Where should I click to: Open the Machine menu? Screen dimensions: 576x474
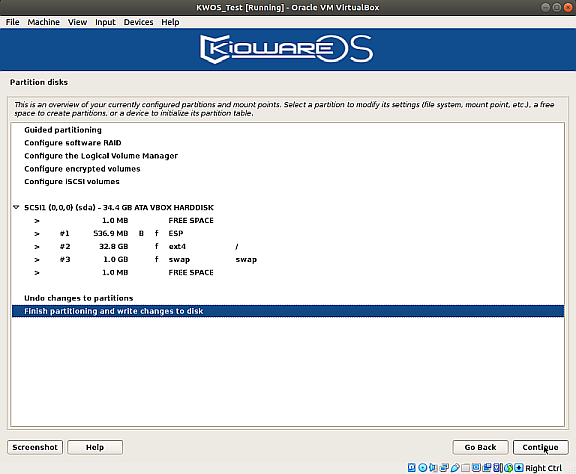pos(43,22)
